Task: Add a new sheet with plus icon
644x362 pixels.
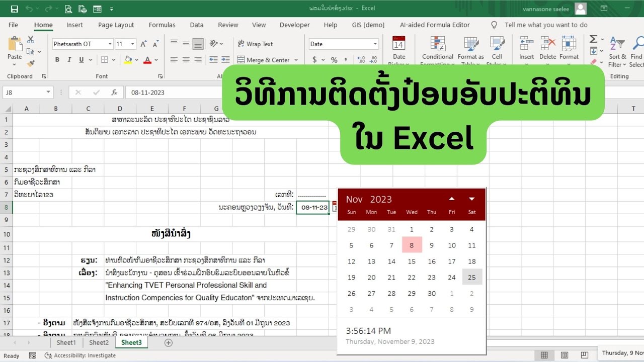Action: 169,343
